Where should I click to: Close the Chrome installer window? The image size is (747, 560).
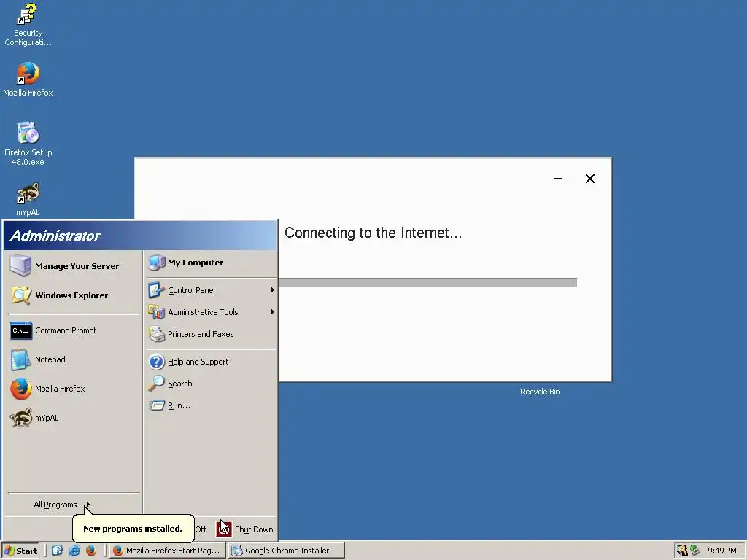coord(589,179)
